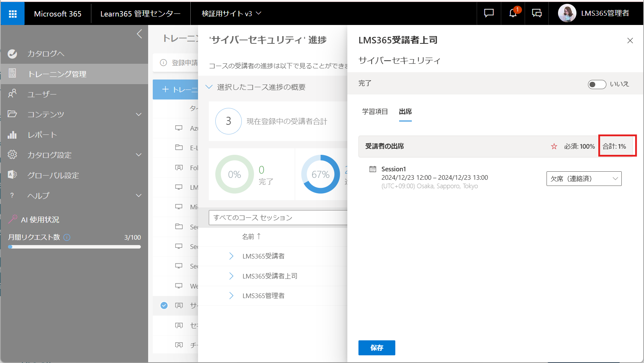
Task: Toggle the 完了 switch
Action: [x=596, y=84]
